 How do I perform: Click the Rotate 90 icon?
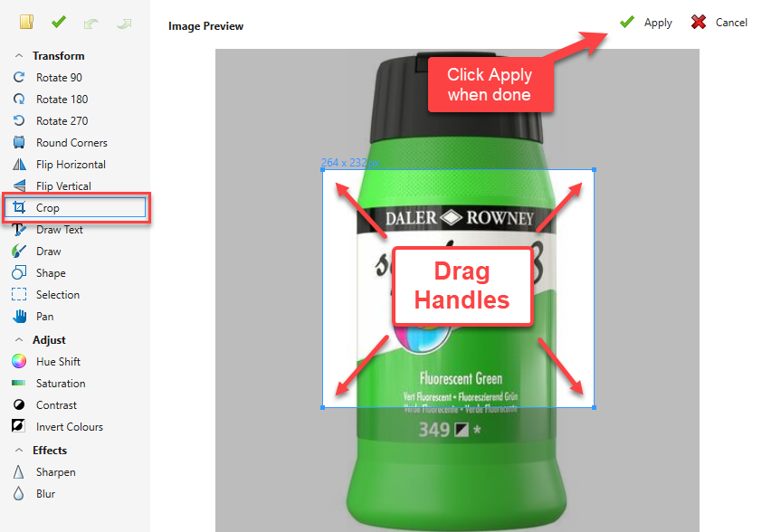pos(19,77)
